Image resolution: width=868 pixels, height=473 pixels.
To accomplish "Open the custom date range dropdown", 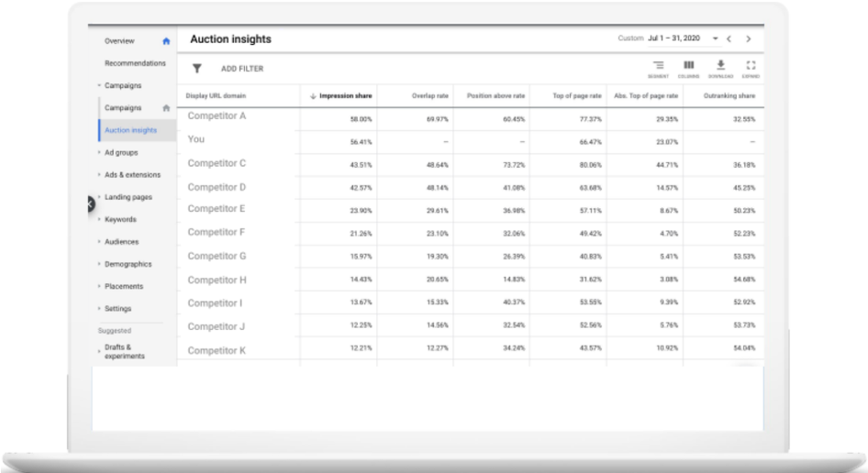I will [x=715, y=39].
